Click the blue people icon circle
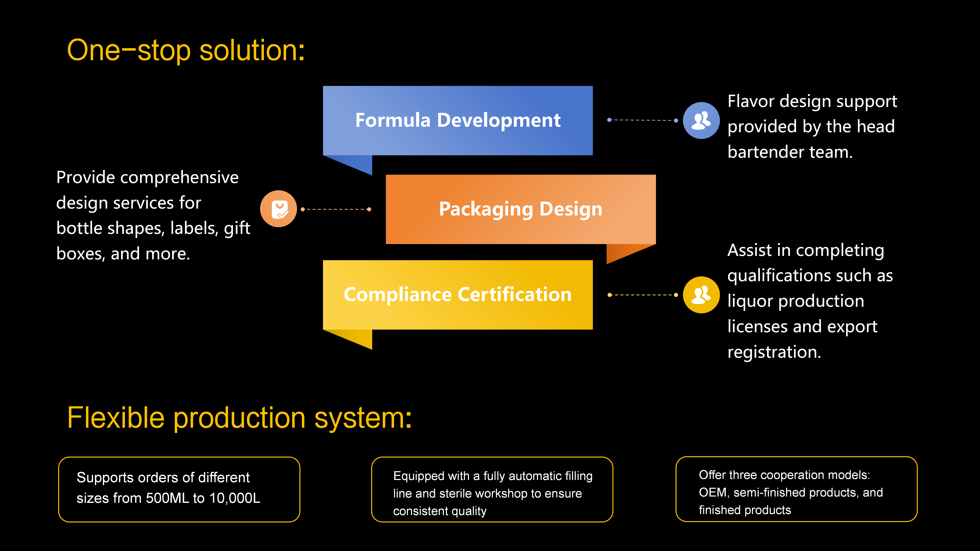980x551 pixels. (x=701, y=120)
